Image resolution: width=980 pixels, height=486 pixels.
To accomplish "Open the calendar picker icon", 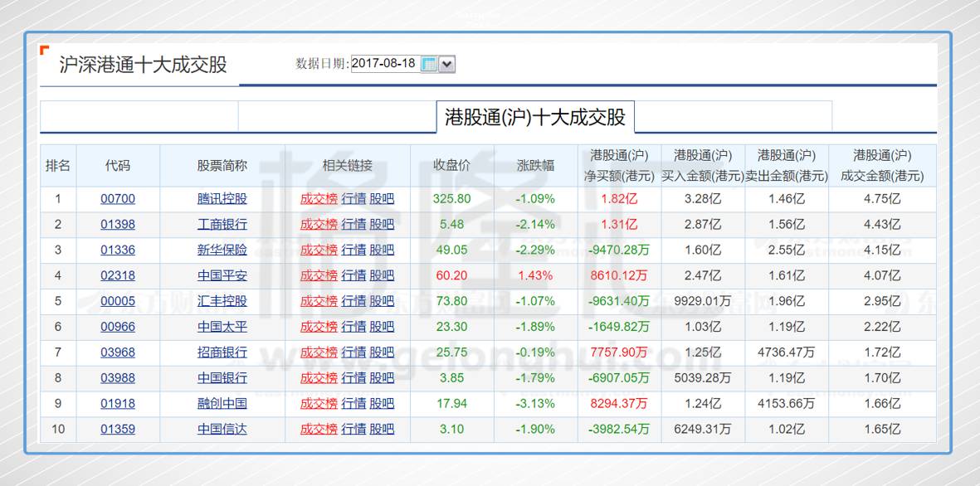I will coord(429,64).
